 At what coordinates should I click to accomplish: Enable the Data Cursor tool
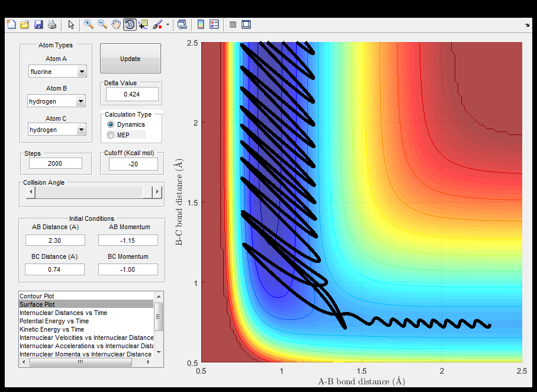point(144,24)
